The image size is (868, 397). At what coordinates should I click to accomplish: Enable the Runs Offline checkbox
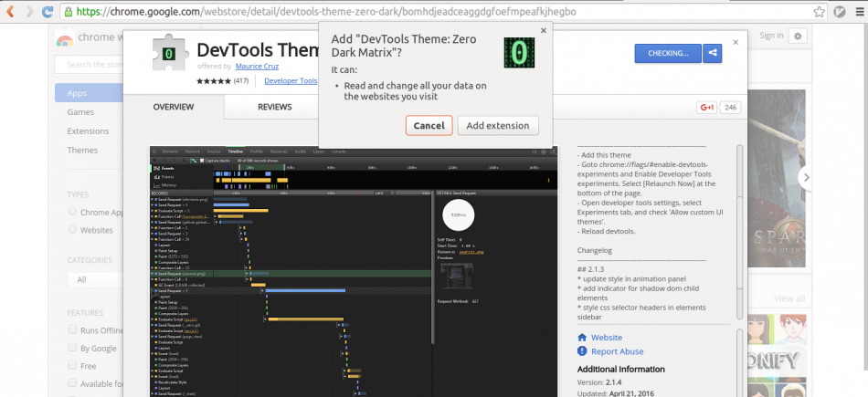72,329
